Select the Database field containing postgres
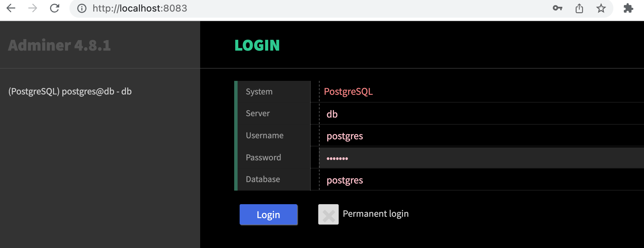 click(482, 180)
